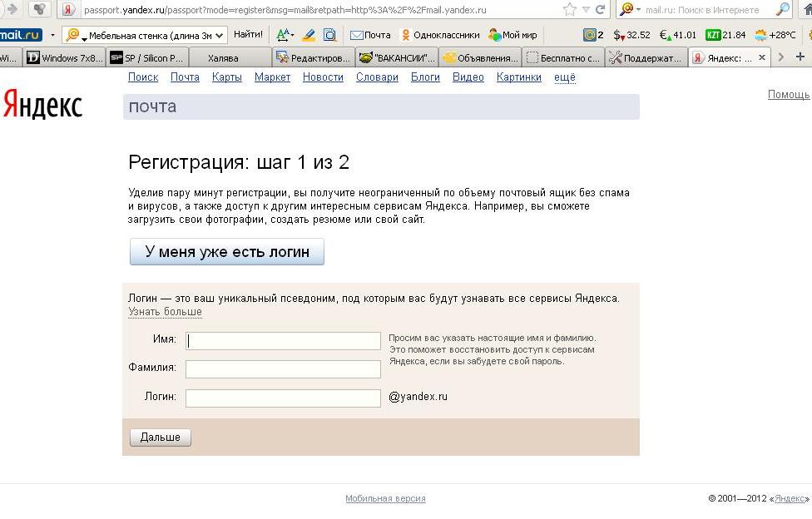Click the unread mail counter icon
812x519 pixels.
pyautogui.click(x=593, y=35)
